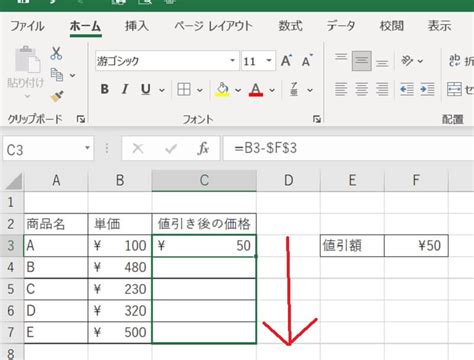Select the 商品名 header cell
The height and width of the screenshot is (360, 474).
tap(56, 224)
